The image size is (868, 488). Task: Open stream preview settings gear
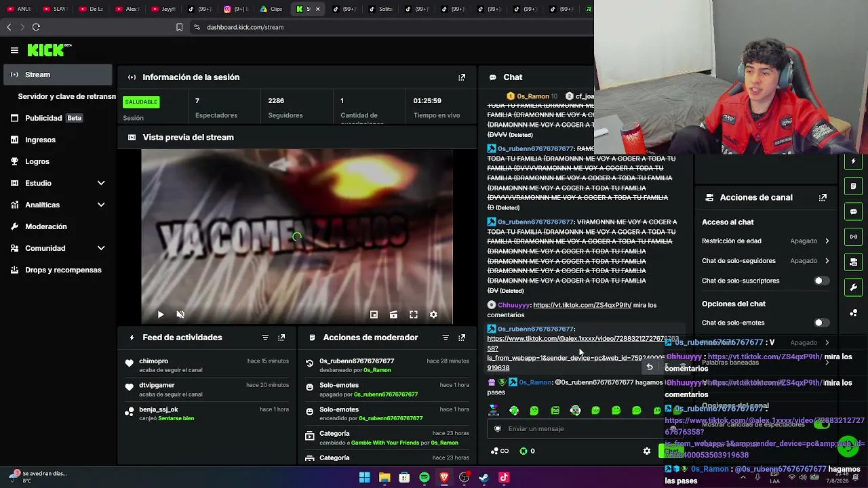[x=433, y=314]
